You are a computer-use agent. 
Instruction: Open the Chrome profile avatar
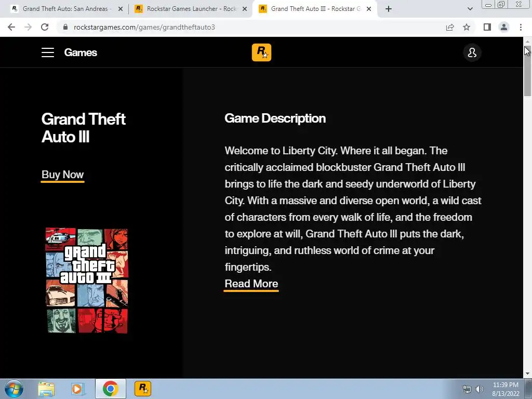click(504, 27)
